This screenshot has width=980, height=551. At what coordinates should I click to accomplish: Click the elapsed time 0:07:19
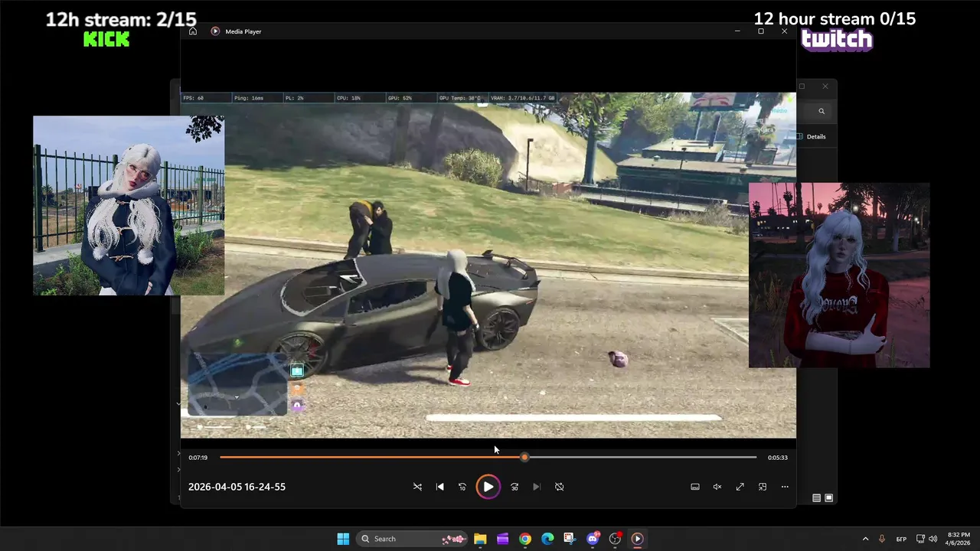[198, 458]
